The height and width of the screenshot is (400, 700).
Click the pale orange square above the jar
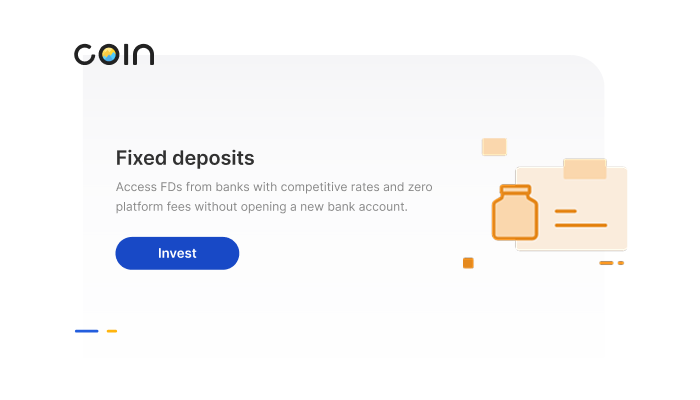(494, 147)
